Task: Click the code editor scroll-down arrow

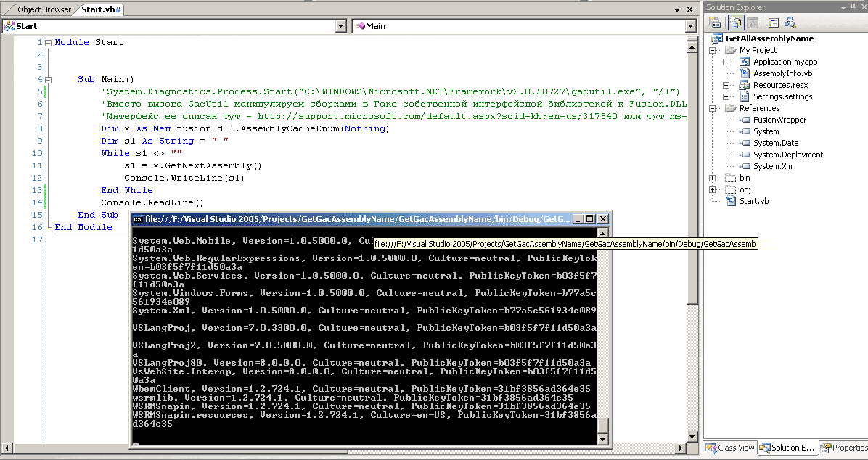Action: (x=692, y=436)
